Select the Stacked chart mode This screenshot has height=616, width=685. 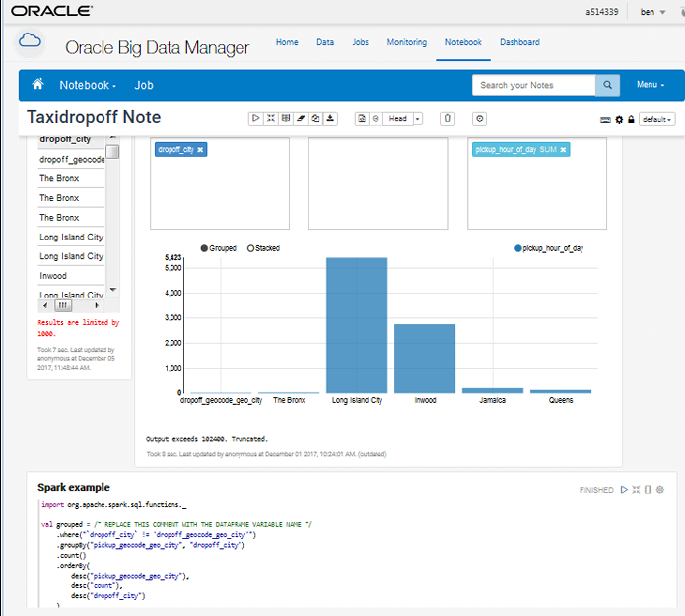(x=263, y=248)
